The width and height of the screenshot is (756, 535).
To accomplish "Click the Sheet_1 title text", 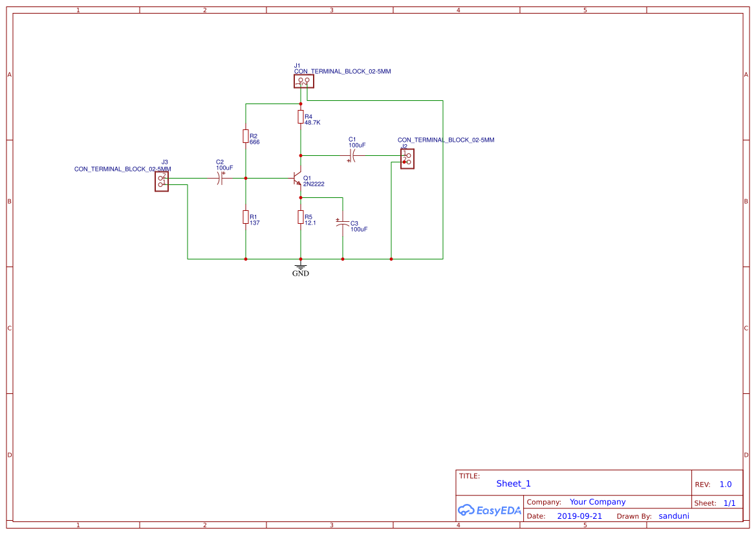I will click(513, 483).
